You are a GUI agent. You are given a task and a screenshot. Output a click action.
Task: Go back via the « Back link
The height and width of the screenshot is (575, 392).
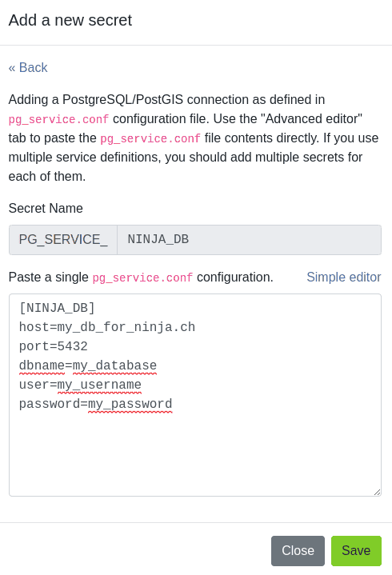click(28, 67)
